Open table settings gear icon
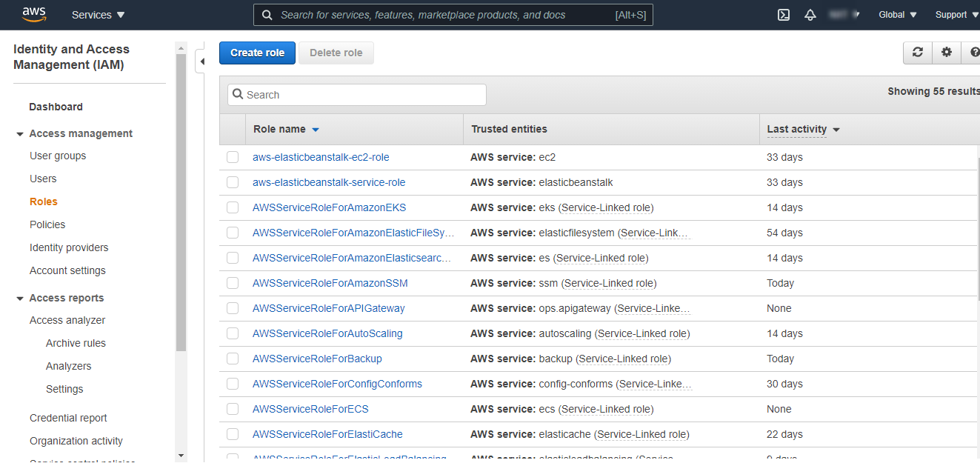 coord(946,53)
